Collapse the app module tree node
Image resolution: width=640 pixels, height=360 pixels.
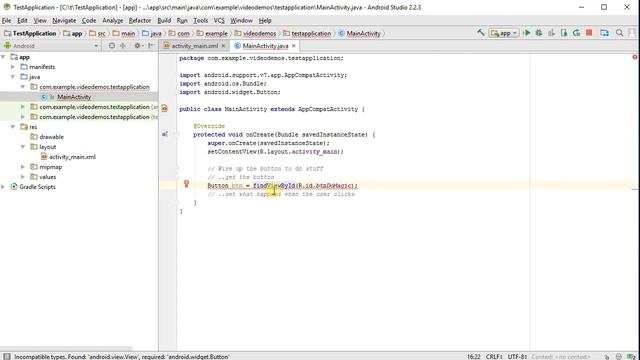click(x=3, y=57)
